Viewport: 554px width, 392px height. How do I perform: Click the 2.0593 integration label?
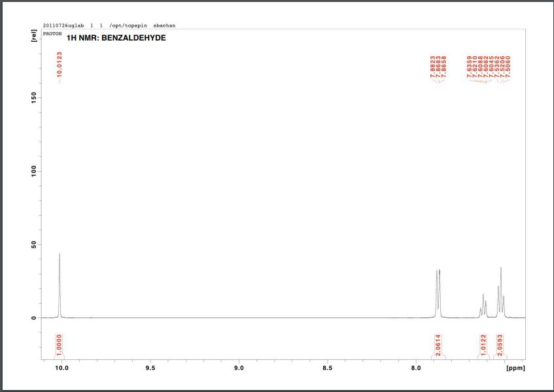[500, 344]
